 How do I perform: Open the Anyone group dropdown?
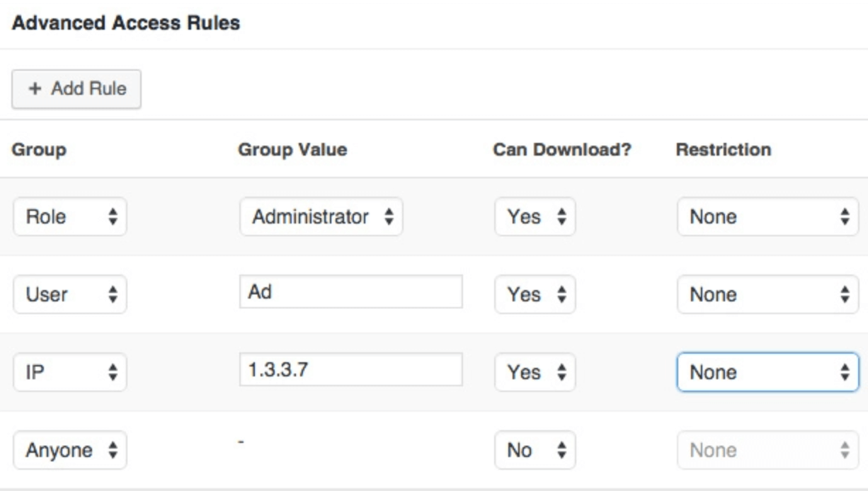69,450
